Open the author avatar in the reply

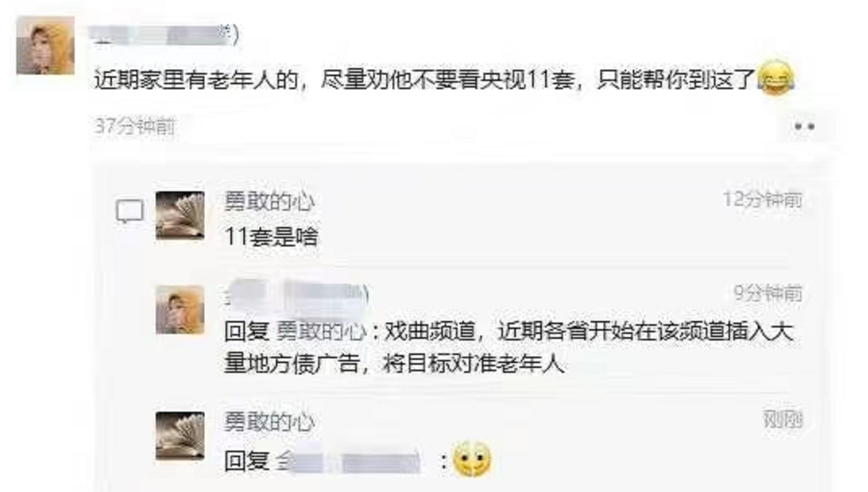pyautogui.click(x=180, y=310)
